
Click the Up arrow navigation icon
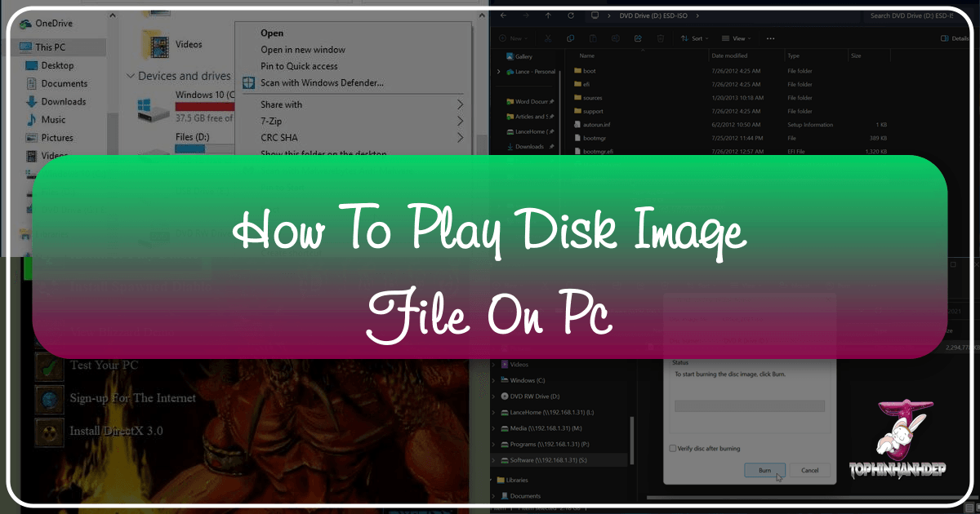point(550,16)
